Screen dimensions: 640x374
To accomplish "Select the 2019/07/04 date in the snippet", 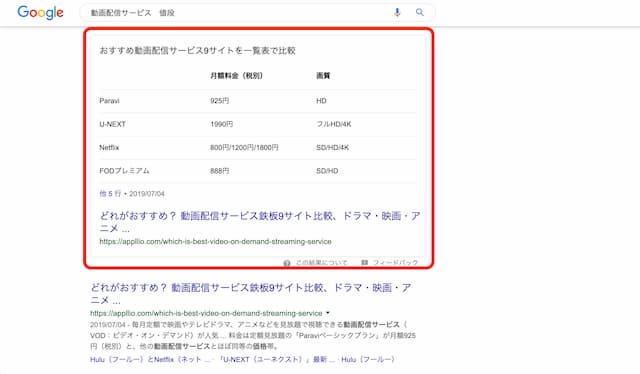I will click(147, 194).
